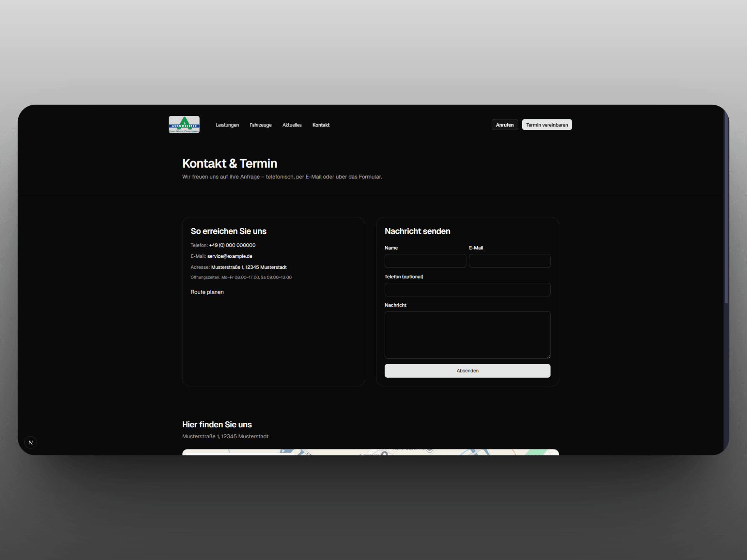Click inside the Nachricht message box
The image size is (747, 560).
pyautogui.click(x=467, y=334)
